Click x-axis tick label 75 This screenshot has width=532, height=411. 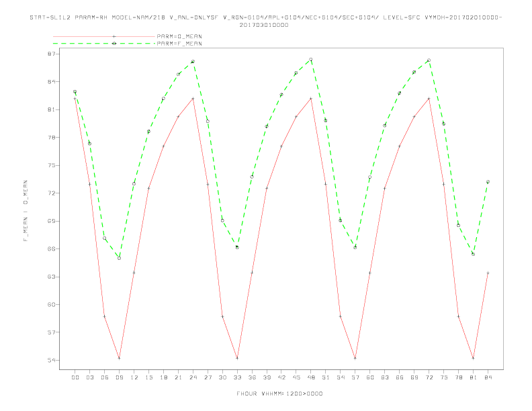coord(444,377)
